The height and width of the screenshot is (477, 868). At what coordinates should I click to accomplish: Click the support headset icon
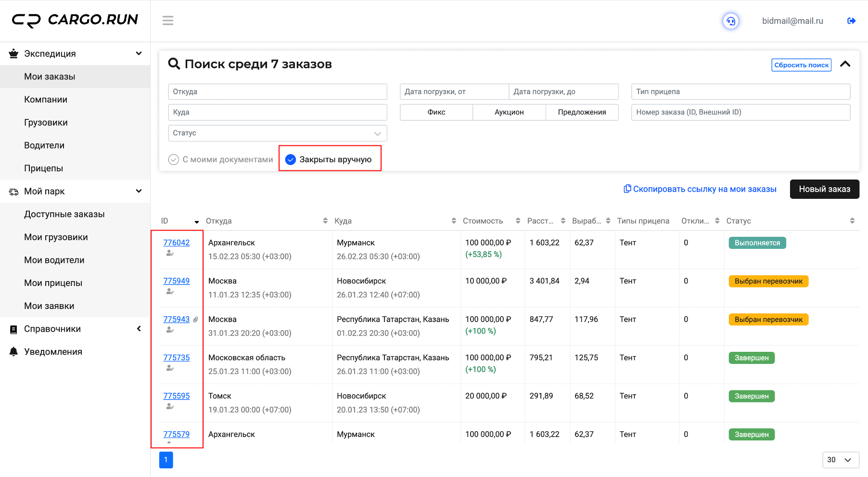[x=731, y=21]
